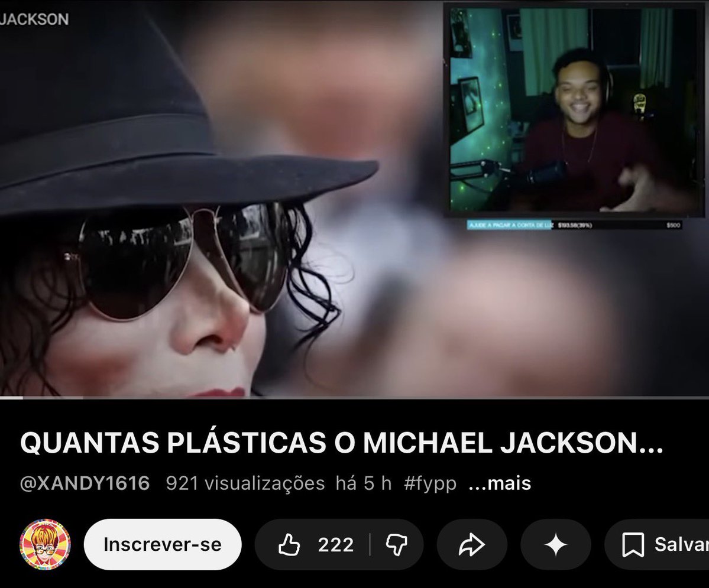Expand the description via '...mais'

coord(500,483)
